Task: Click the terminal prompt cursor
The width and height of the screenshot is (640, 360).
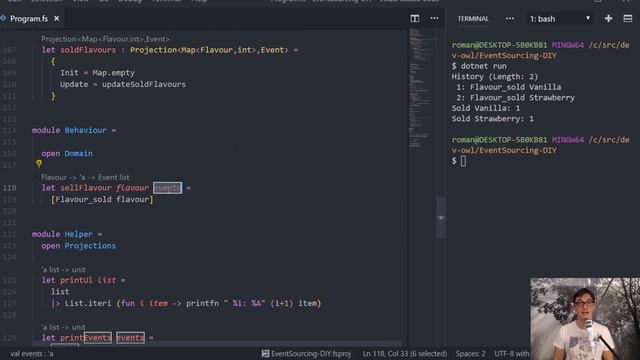Action: pos(463,161)
